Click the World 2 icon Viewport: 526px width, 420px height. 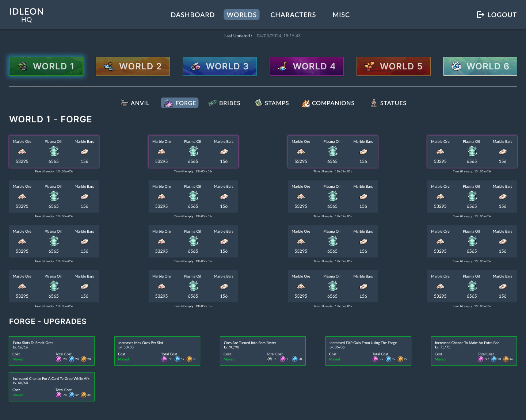(109, 66)
